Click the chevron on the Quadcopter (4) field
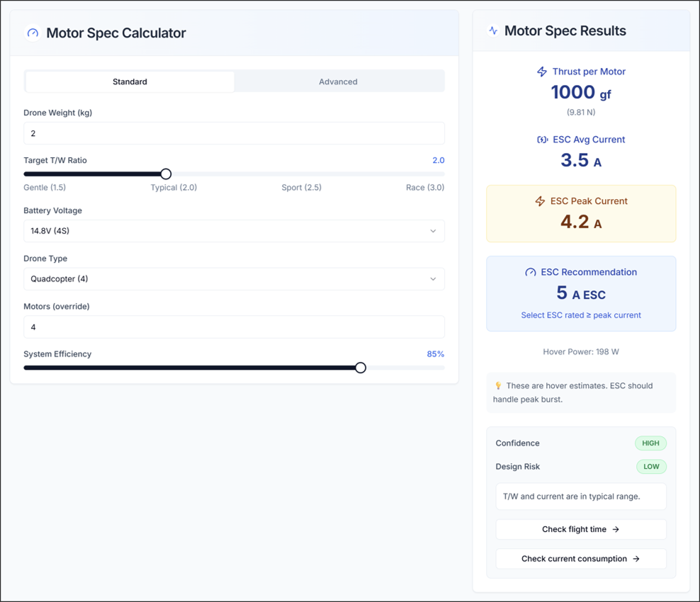Viewport: 700px width, 602px height. [433, 278]
